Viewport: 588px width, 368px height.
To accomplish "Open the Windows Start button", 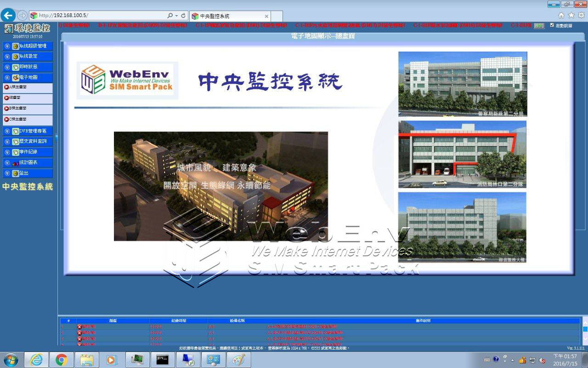I will pos(11,359).
